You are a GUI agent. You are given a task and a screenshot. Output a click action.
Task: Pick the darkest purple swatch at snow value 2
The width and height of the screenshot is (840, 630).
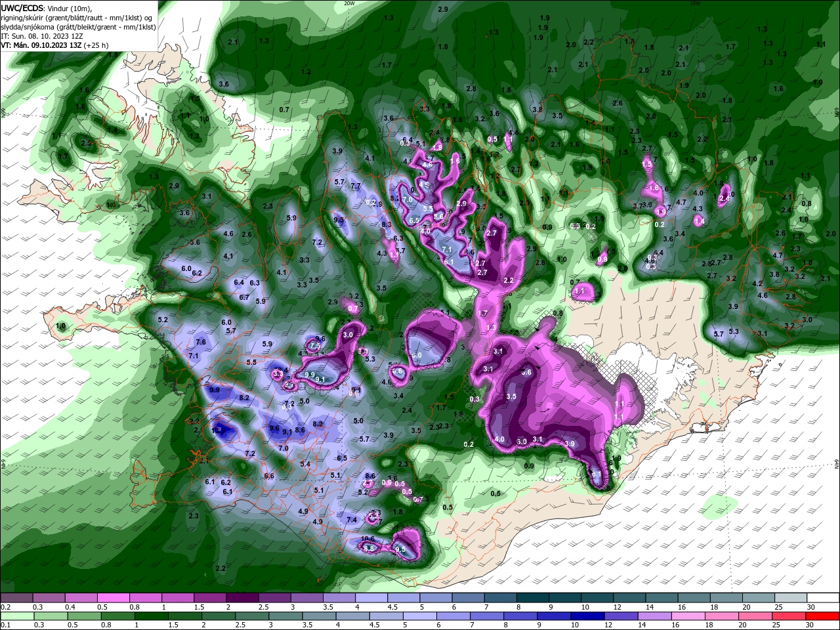pos(241,598)
